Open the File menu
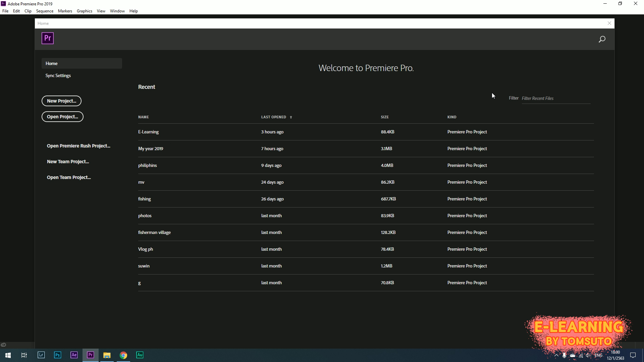 [x=5, y=11]
